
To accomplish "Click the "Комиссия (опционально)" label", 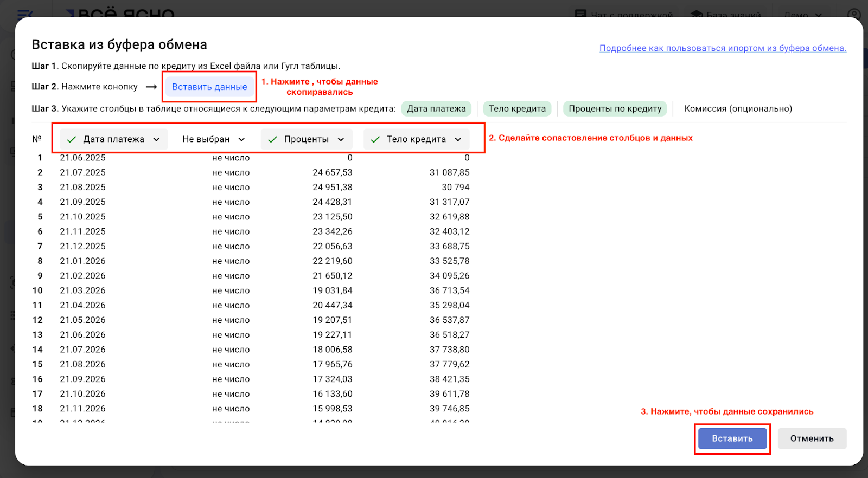I will point(738,108).
